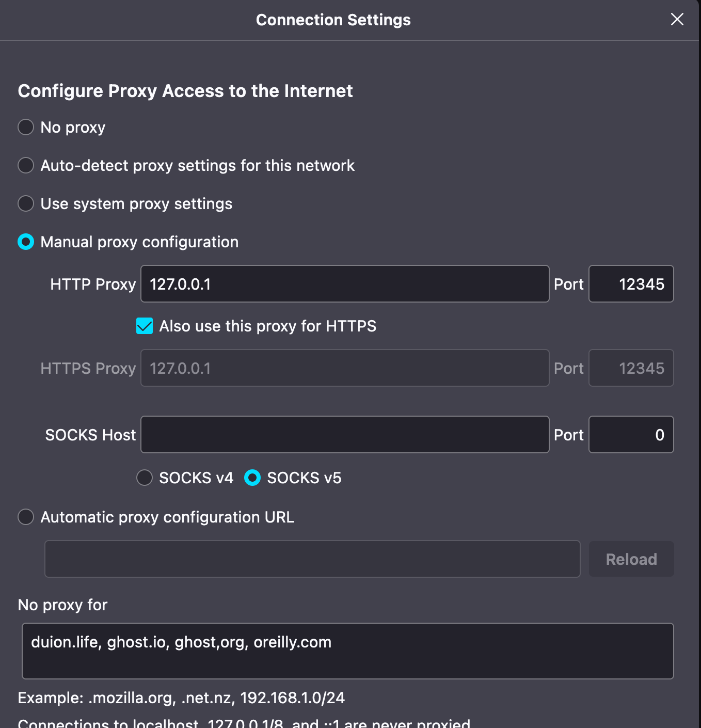Image resolution: width=701 pixels, height=728 pixels.
Task: Choose Auto-detect proxy settings for this network
Action: (26, 165)
